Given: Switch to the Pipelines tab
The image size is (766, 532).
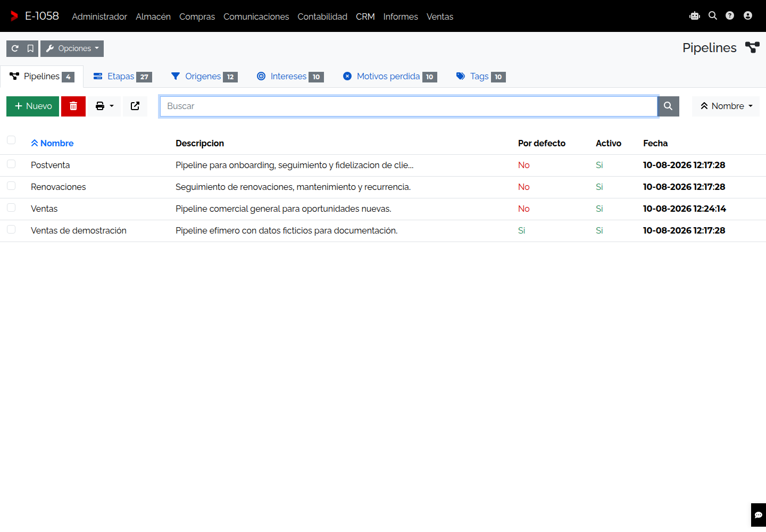Looking at the screenshot, I should tap(41, 77).
